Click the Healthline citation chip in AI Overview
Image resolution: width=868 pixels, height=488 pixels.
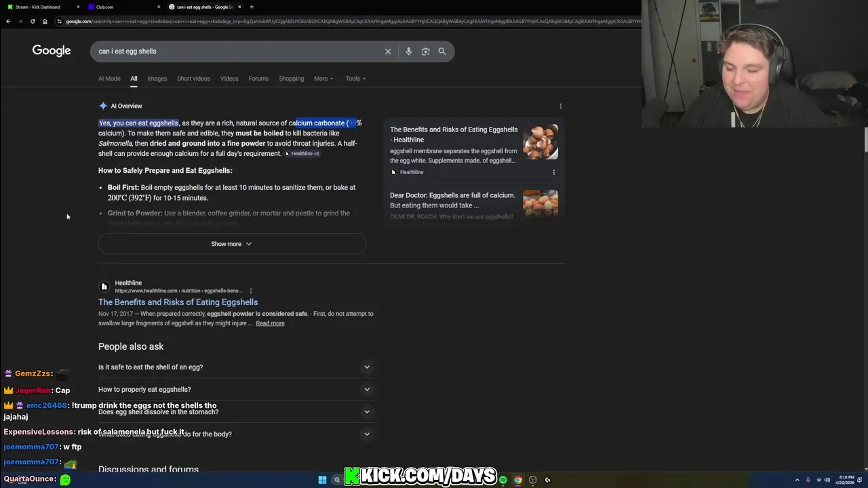point(302,154)
